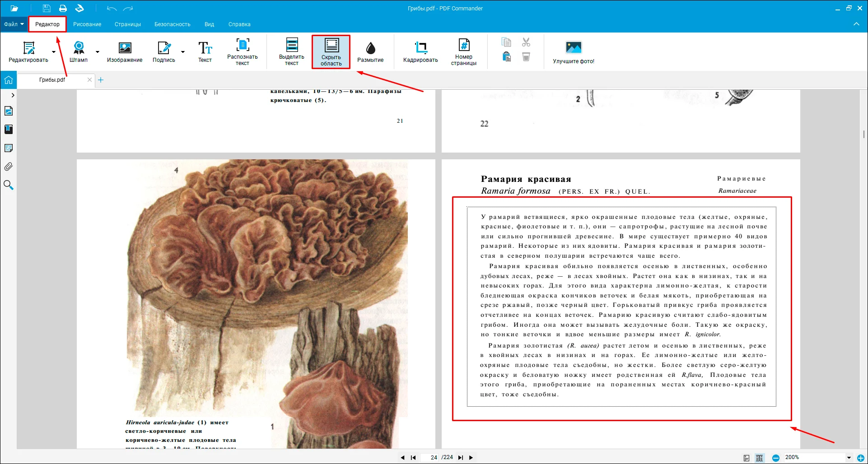Click the cut scissors icon
Screen dimensions: 868x464
click(x=526, y=42)
